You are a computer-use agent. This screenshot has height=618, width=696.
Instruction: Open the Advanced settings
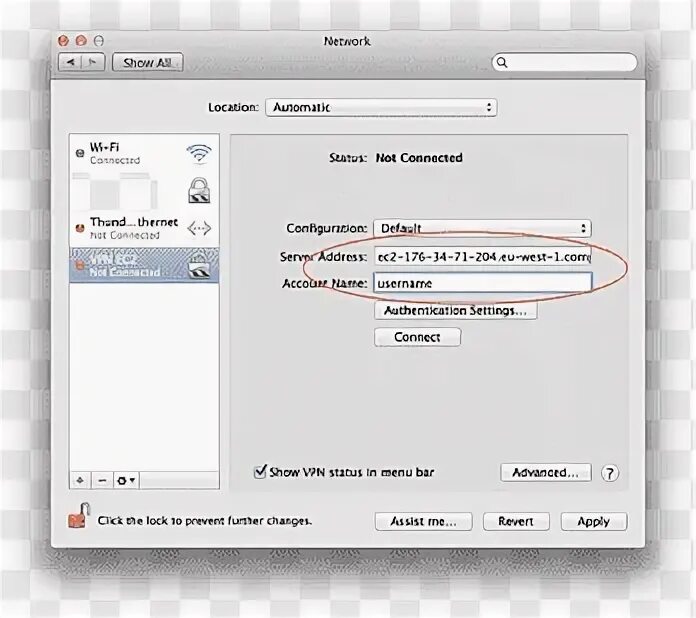(x=546, y=472)
